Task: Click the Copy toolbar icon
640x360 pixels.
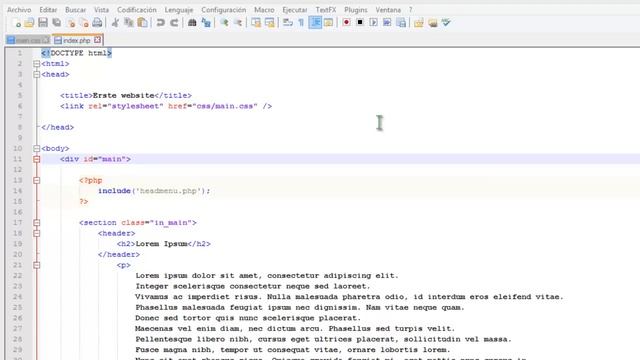Action: point(129,23)
